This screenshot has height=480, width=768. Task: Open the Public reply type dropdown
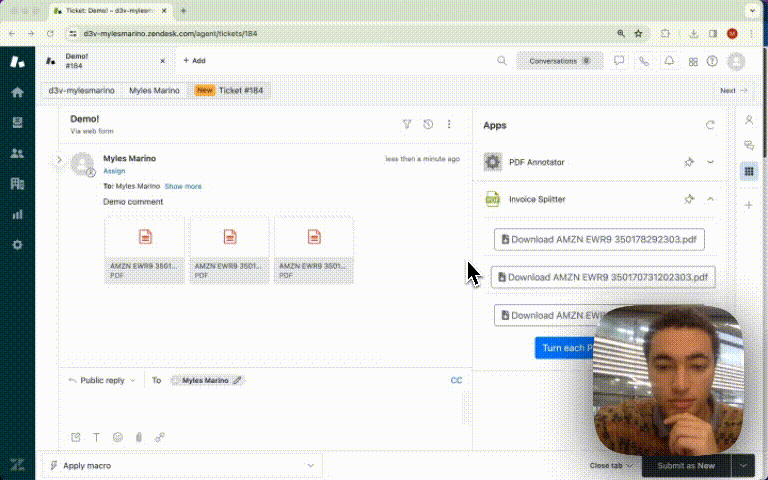[x=102, y=381]
